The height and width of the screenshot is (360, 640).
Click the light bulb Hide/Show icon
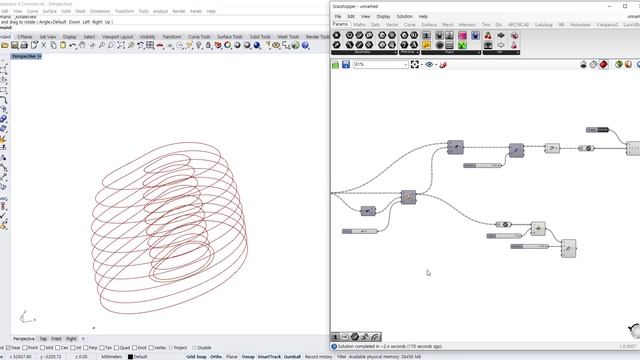199,45
